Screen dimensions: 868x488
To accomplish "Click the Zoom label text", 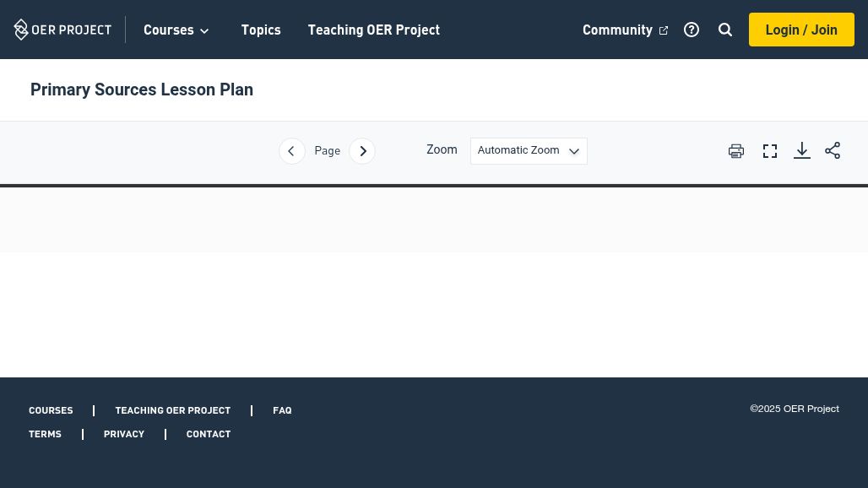I will 442,150.
